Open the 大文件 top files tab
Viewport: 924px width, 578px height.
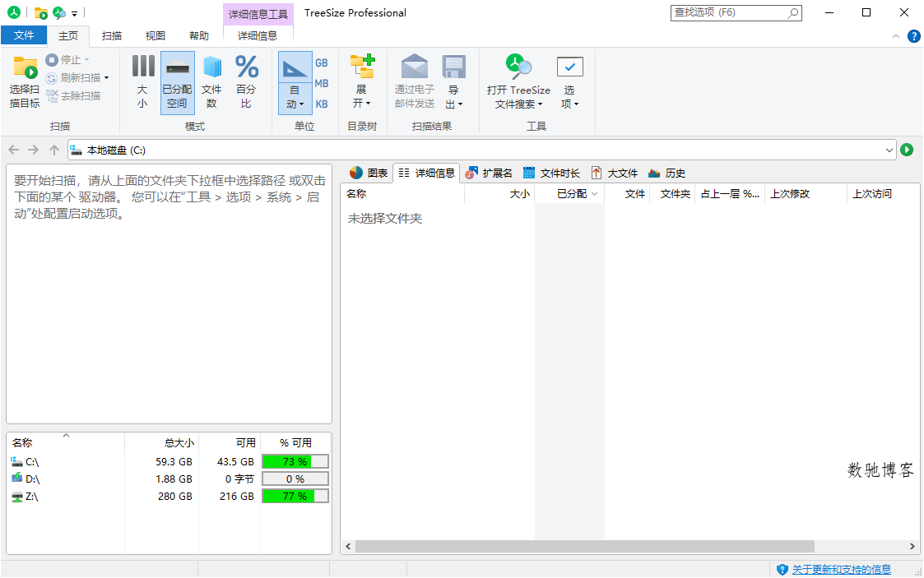click(x=615, y=173)
